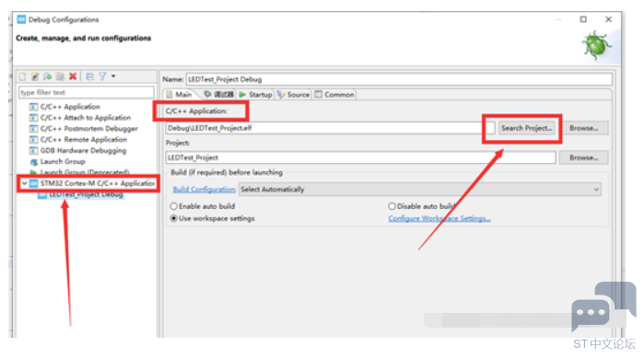
Task: Collapse all configurations in tree
Action: 90,76
